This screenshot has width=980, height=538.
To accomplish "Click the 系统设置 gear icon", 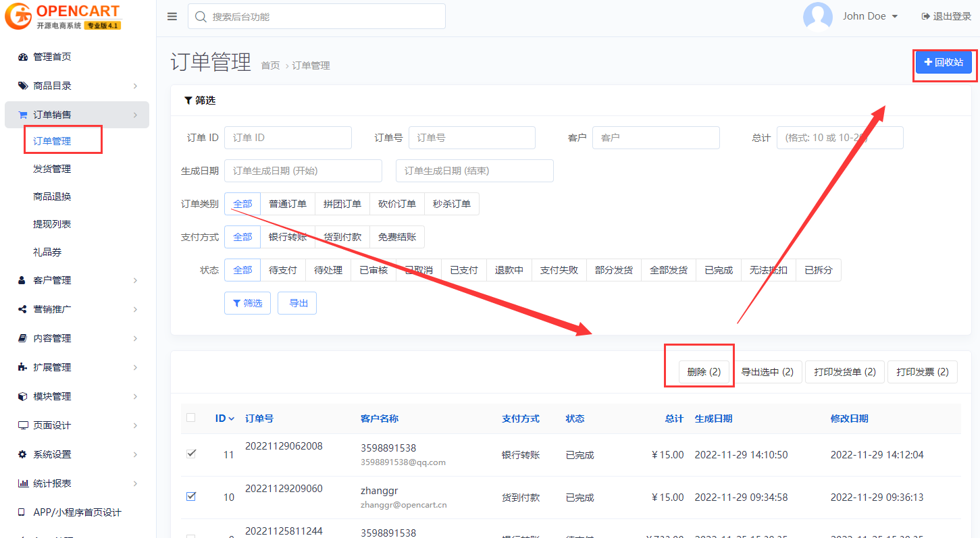I will click(x=22, y=454).
